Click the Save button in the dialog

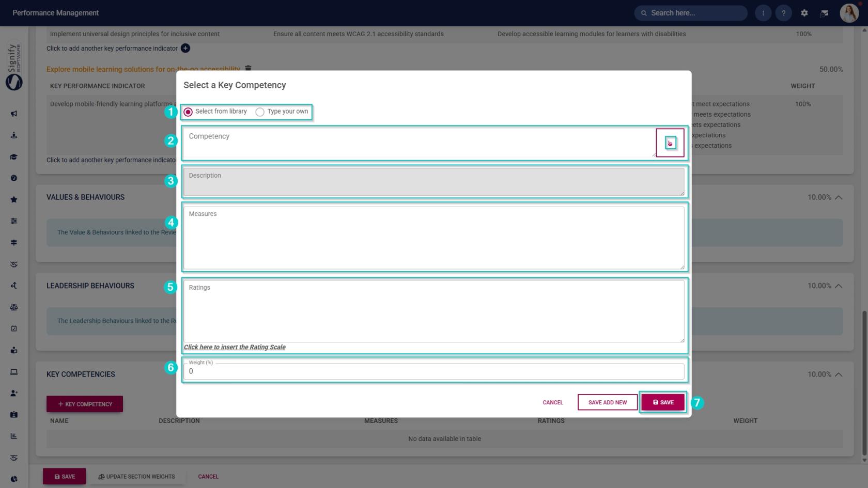tap(663, 402)
